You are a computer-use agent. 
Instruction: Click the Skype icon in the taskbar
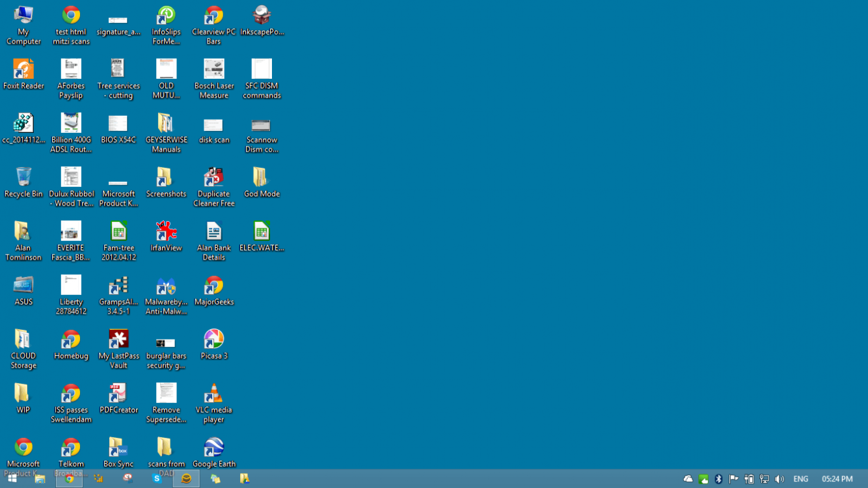[x=157, y=479]
